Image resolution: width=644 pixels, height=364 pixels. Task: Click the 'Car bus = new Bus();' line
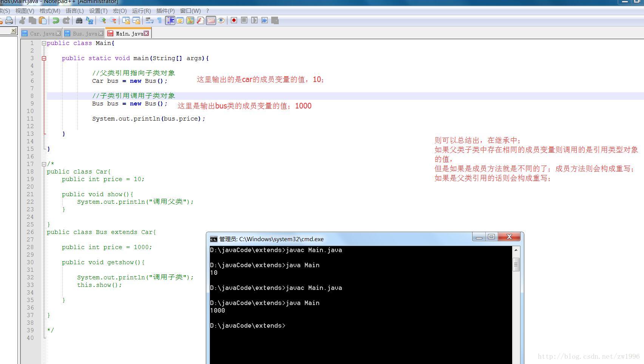[130, 81]
